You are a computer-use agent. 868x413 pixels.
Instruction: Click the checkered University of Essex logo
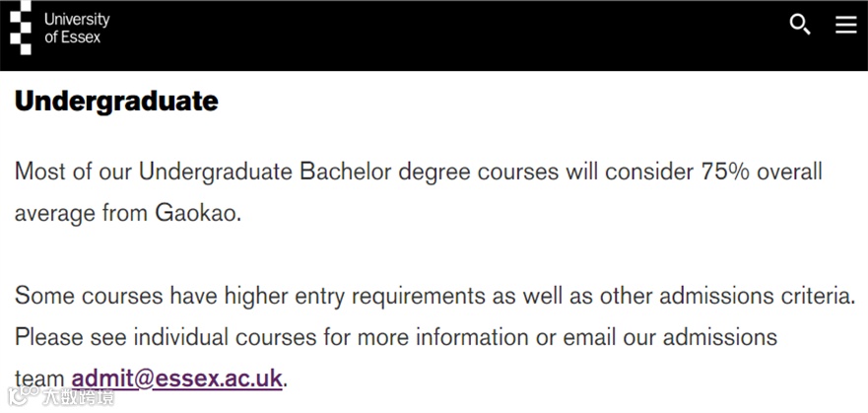pos(21,28)
